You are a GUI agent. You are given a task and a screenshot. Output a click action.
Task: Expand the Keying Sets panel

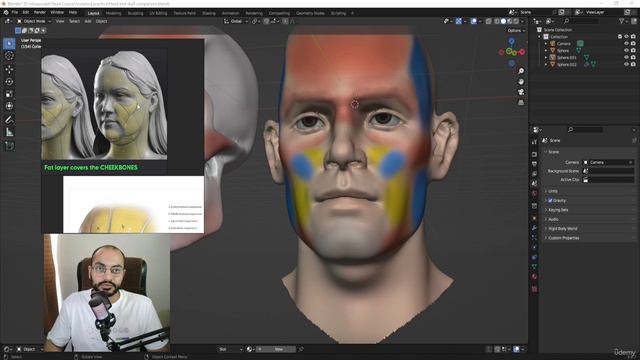558,210
